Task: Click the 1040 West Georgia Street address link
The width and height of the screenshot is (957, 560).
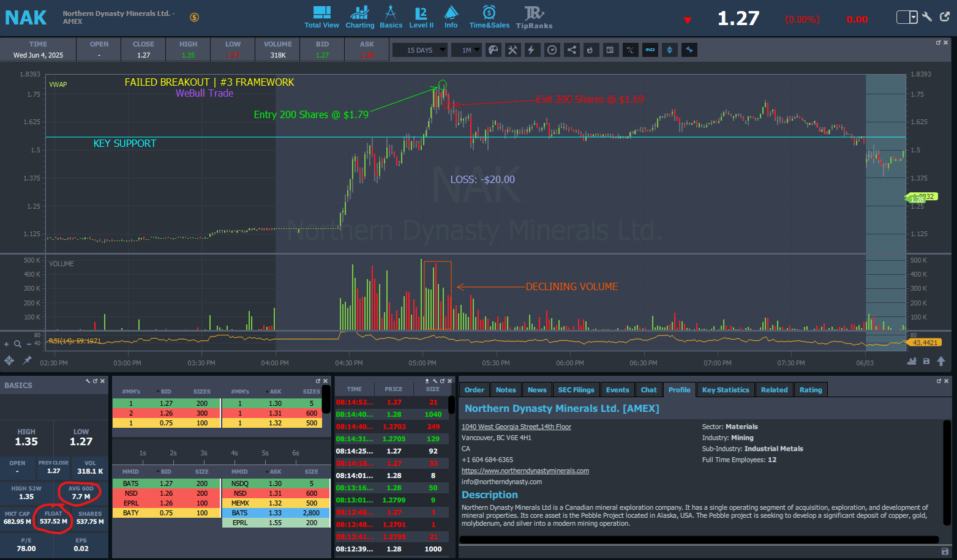Action: [516, 427]
